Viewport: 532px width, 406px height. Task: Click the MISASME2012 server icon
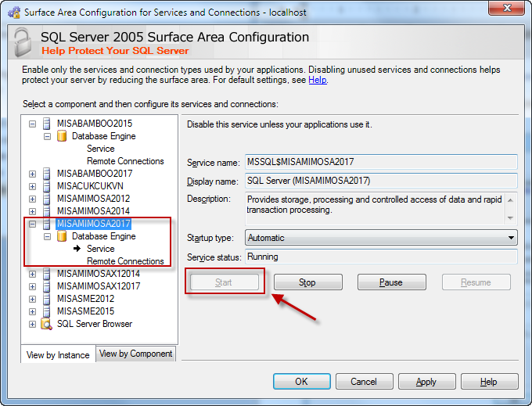[47, 299]
